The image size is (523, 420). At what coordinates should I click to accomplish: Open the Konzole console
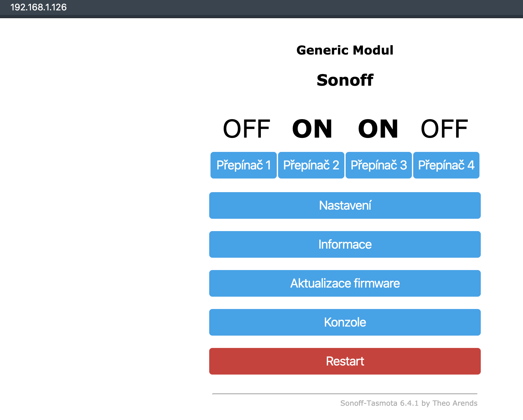tap(345, 322)
